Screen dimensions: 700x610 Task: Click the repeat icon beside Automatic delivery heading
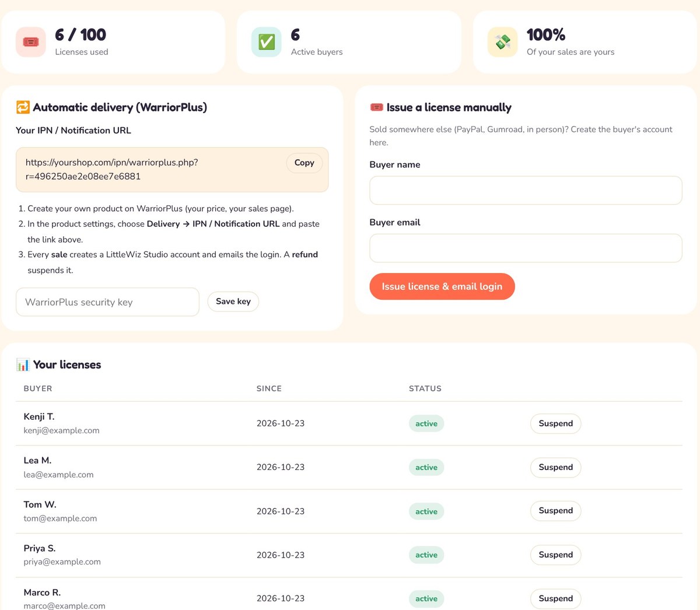23,107
